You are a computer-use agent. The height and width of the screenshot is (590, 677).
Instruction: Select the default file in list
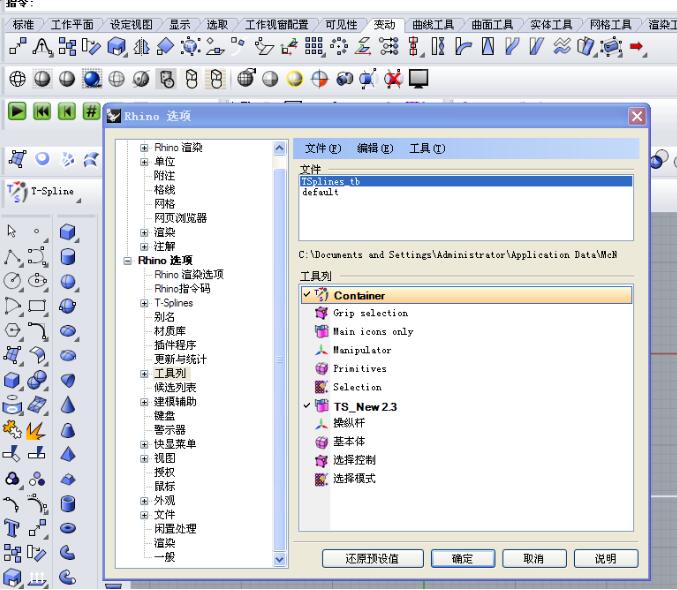coord(320,192)
